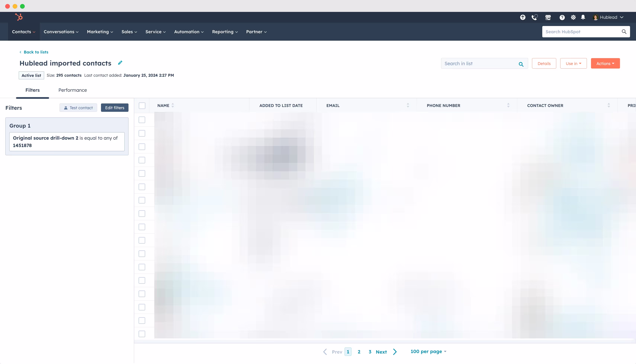Switch to the Performance tab
Viewport: 636px width, 364px height.
(73, 90)
